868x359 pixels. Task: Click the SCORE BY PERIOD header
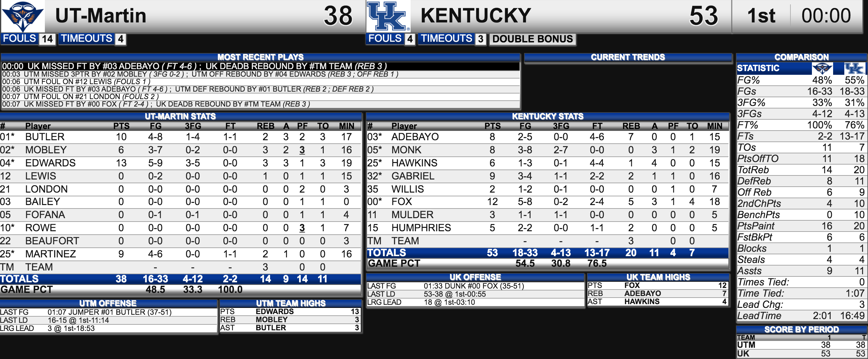tap(801, 330)
